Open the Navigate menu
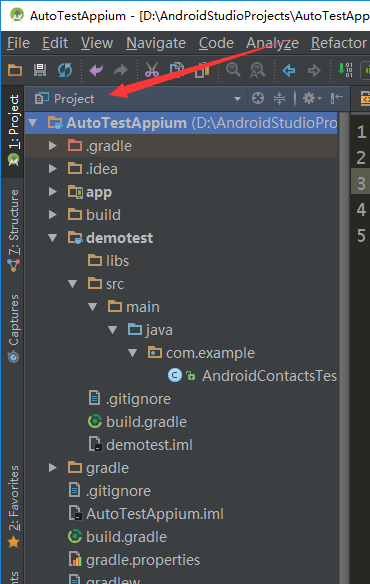 pos(156,43)
